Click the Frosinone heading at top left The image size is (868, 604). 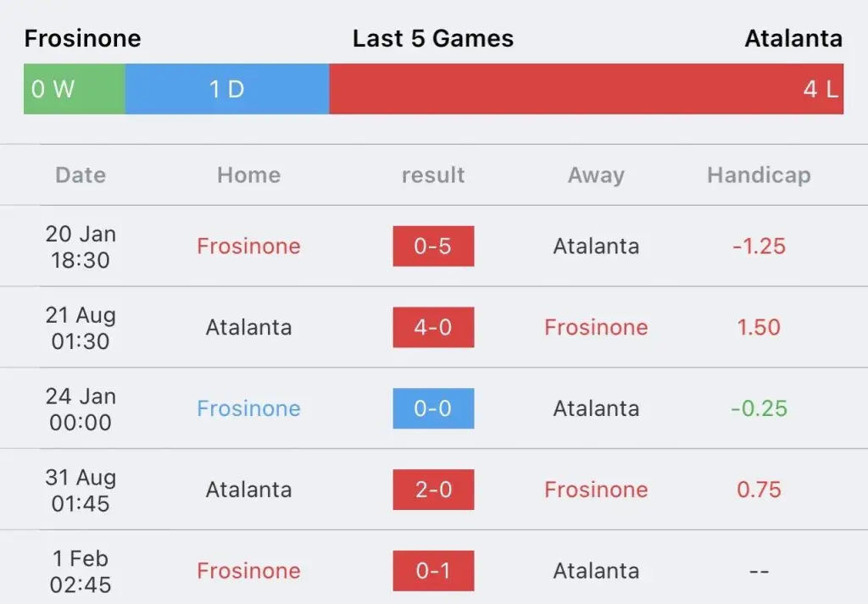point(82,38)
